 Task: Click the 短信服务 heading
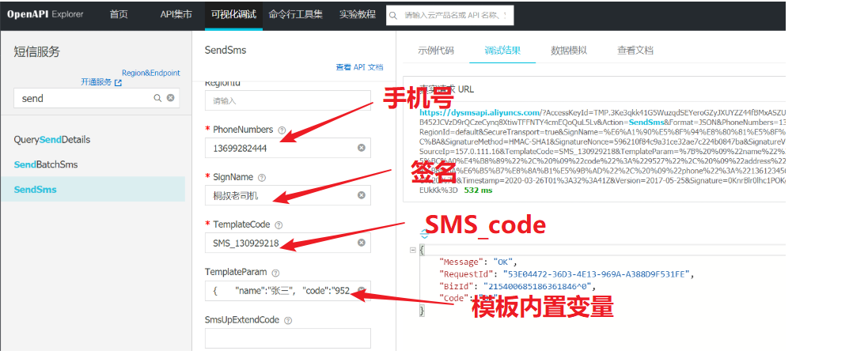click(x=36, y=52)
